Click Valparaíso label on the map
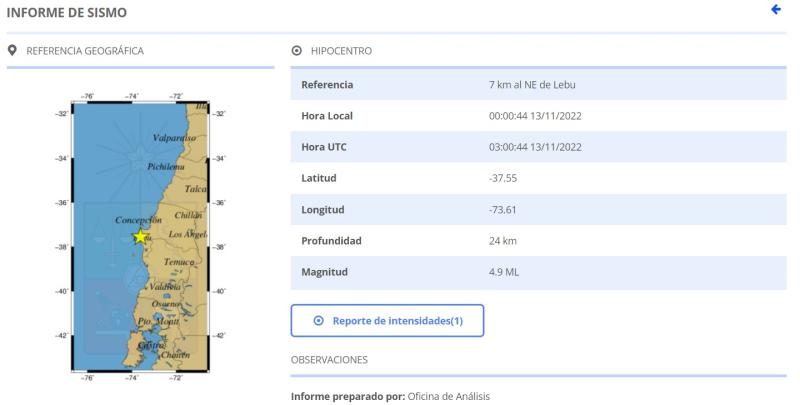Image resolution: width=800 pixels, height=405 pixels. 174,138
